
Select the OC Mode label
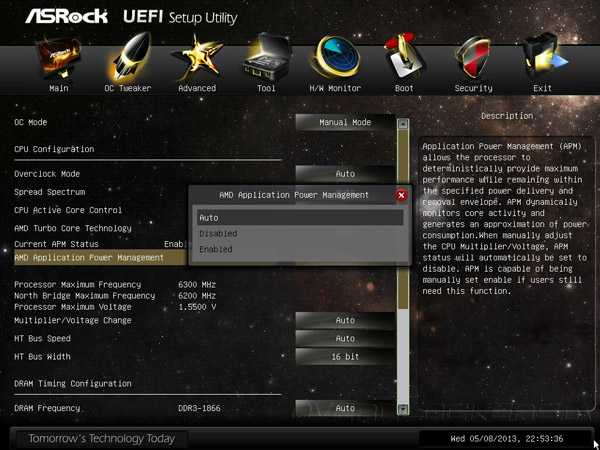pos(31,122)
